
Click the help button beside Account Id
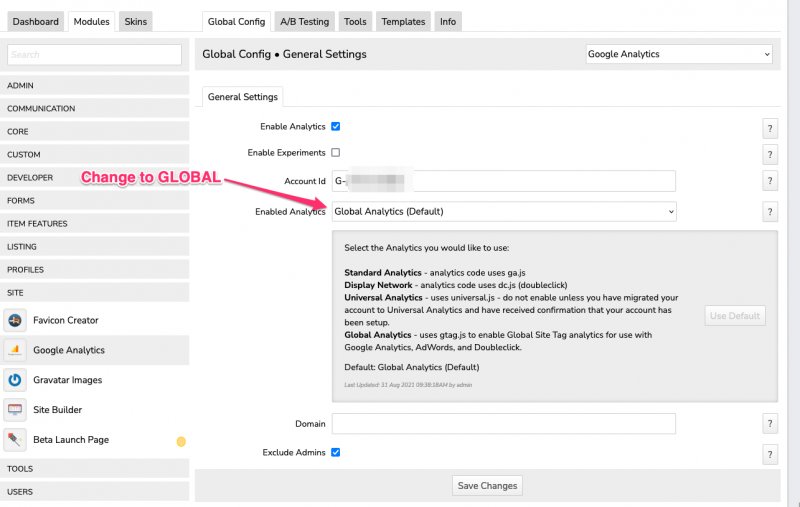click(770, 181)
